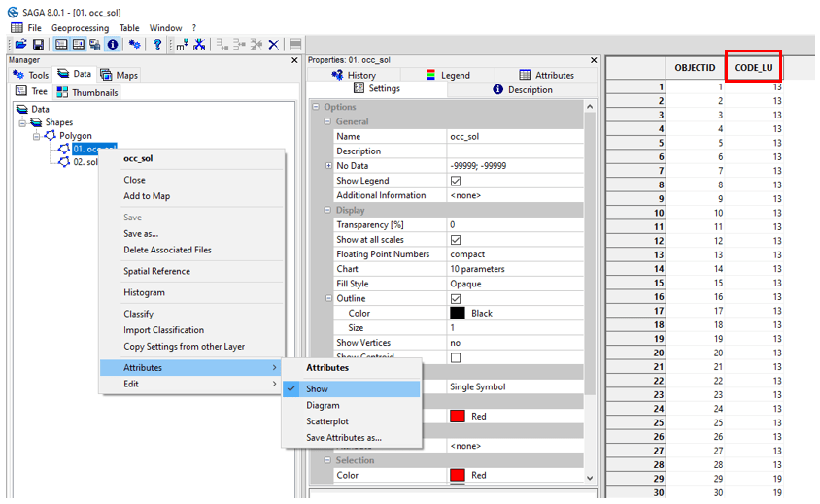Collapse the Options section in Settings
820x504 pixels.
[x=316, y=107]
